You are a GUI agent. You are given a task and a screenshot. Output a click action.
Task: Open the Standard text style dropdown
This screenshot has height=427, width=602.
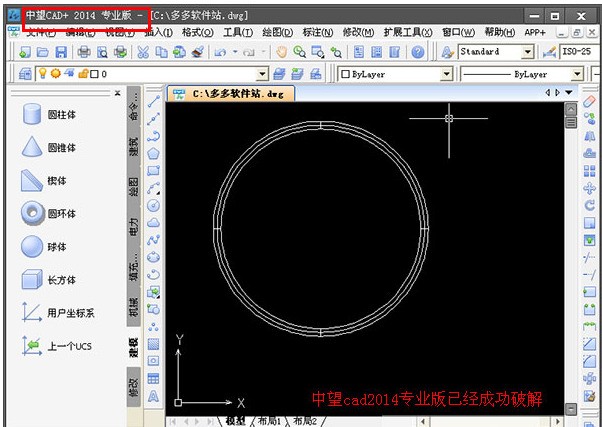point(528,52)
